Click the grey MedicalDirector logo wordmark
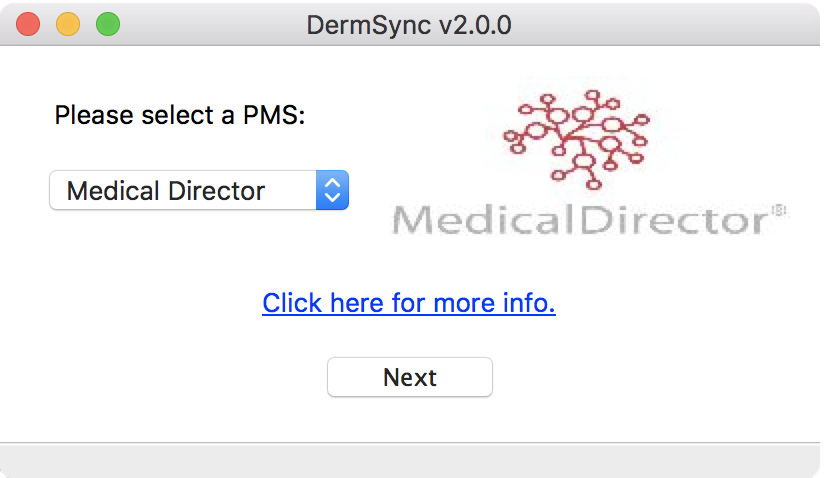The height and width of the screenshot is (478, 824). [581, 219]
